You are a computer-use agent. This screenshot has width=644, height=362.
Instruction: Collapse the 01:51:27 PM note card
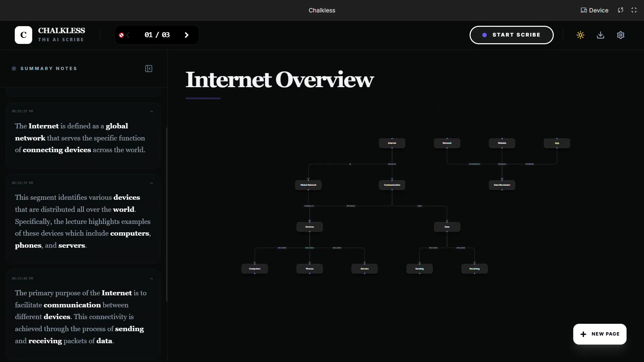pos(151,112)
